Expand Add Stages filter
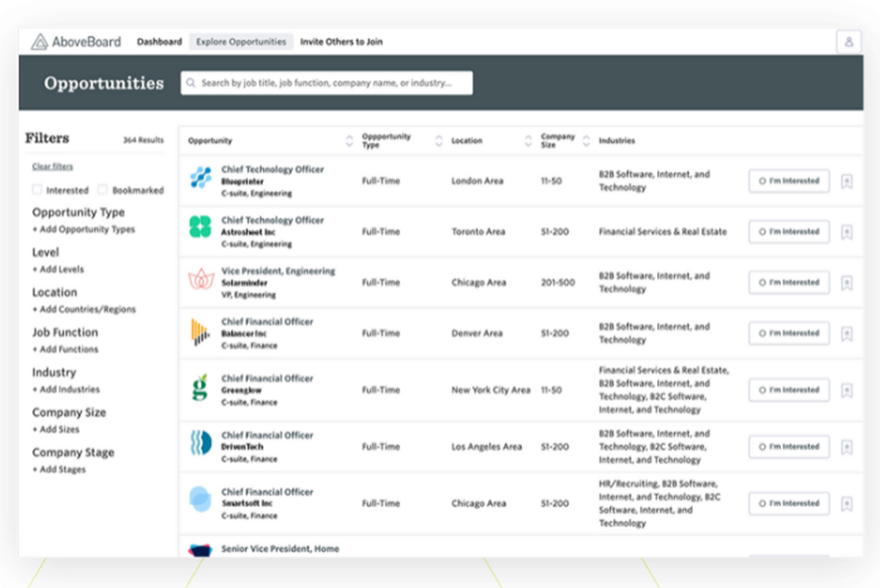Viewport: 880px width, 588px height. click(59, 469)
